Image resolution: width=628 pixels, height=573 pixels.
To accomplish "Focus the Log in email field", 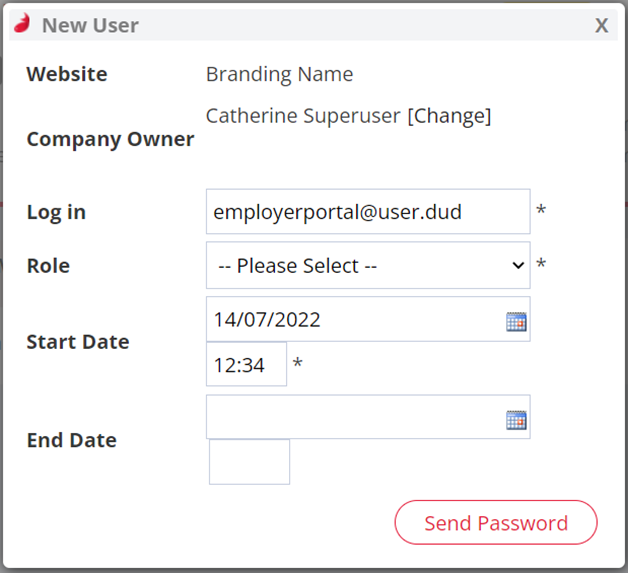I will [x=368, y=211].
